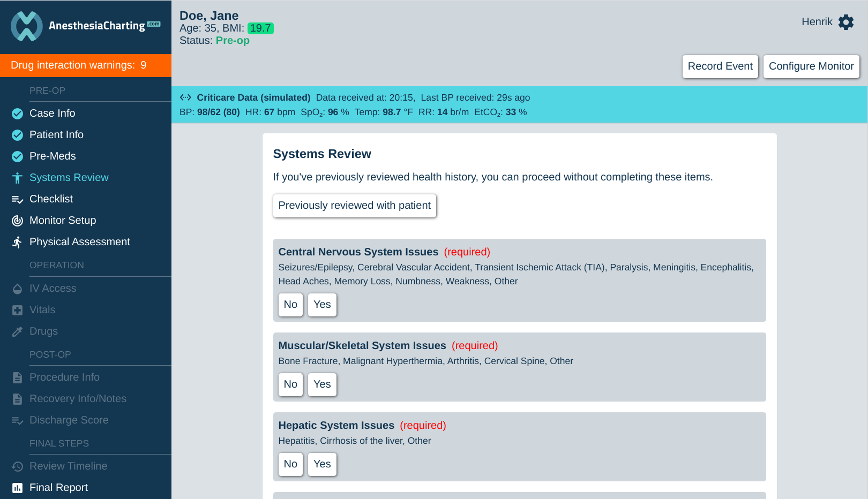Click the Checklist list-check icon
Image resolution: width=868 pixels, height=499 pixels.
tap(18, 199)
